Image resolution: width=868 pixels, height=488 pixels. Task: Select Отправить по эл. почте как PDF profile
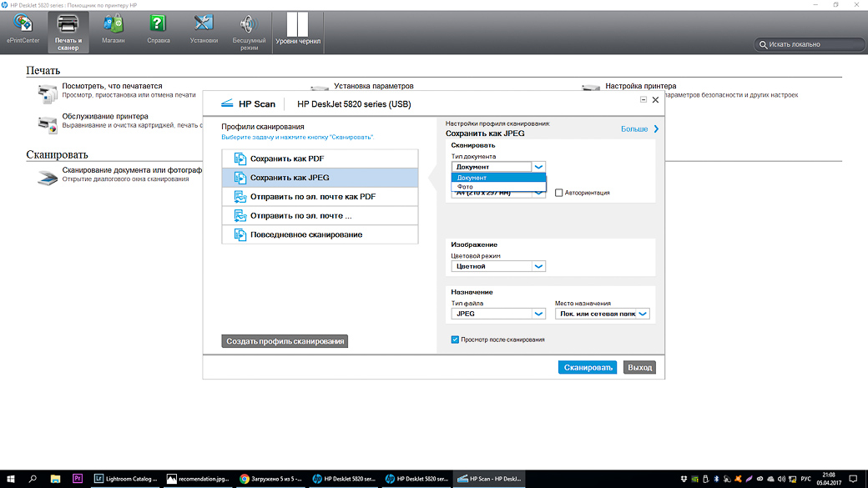[x=320, y=196]
